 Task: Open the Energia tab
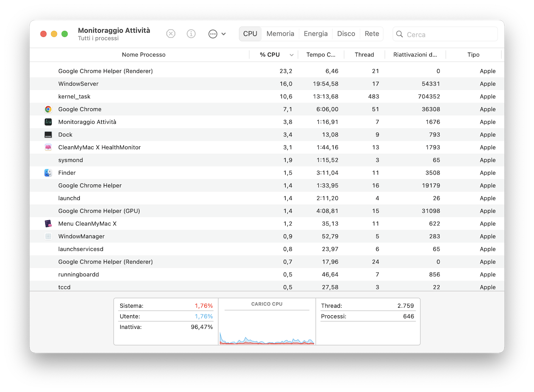[316, 34]
